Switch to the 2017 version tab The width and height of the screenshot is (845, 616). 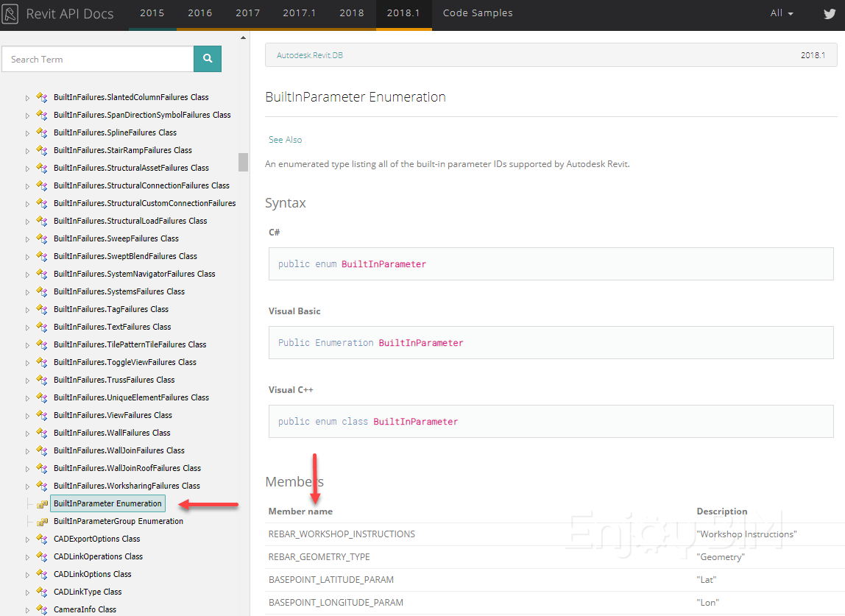pos(248,13)
